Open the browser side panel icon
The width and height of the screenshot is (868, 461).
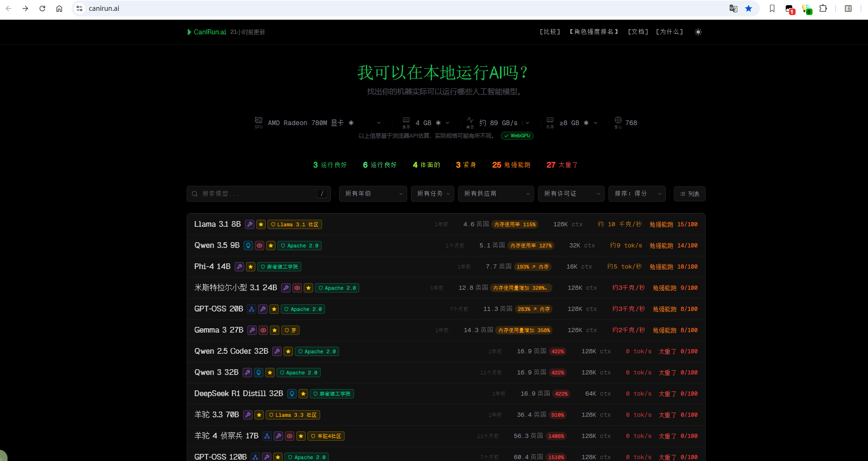tap(848, 8)
